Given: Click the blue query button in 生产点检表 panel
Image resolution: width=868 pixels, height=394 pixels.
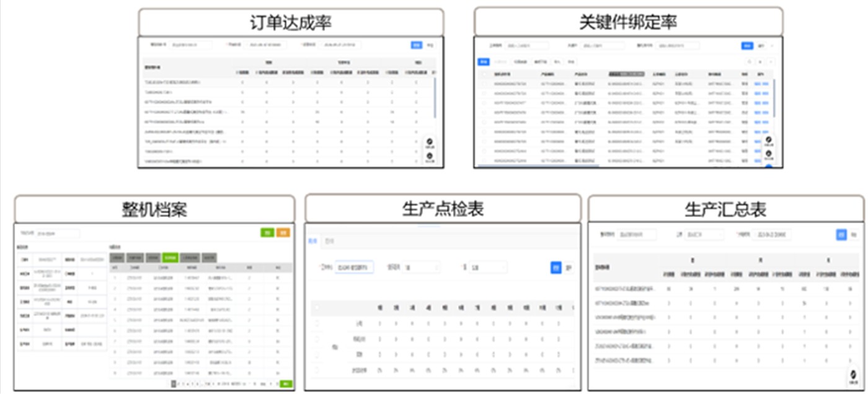Looking at the screenshot, I should point(556,268).
